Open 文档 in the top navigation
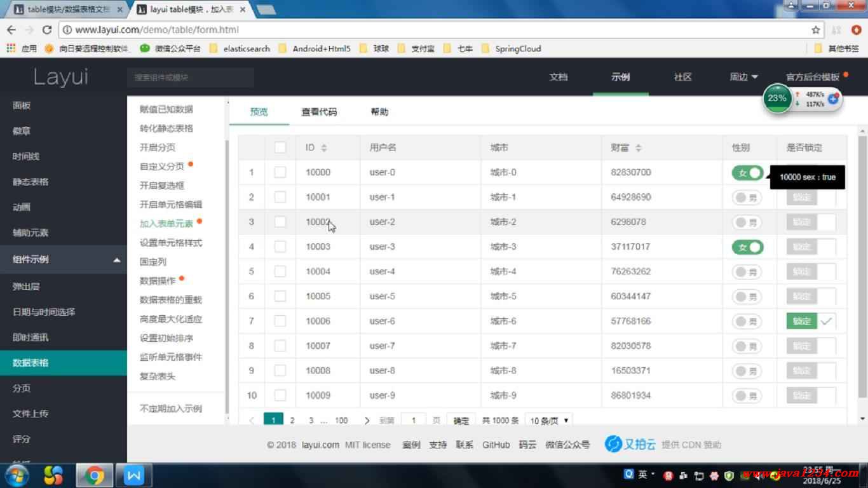 [x=558, y=77]
